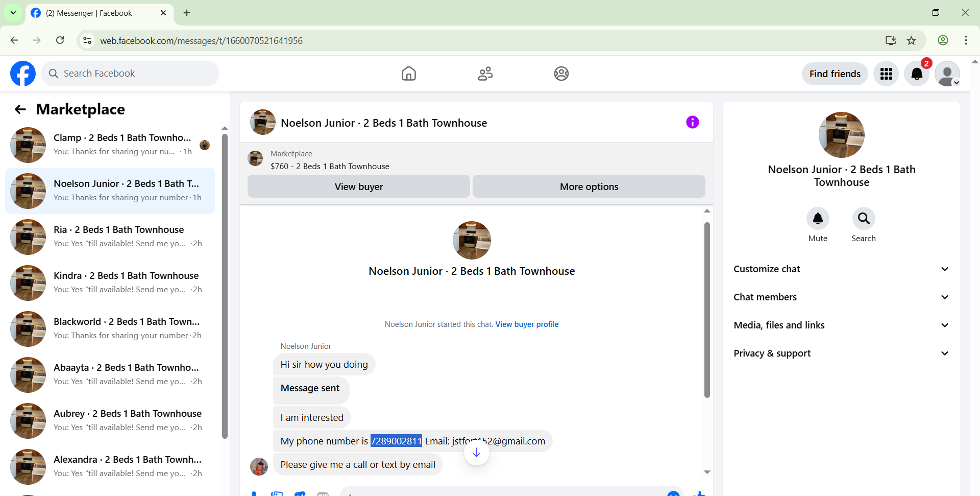Click the Find friends button
Screen dimensions: 980x496
[835, 74]
